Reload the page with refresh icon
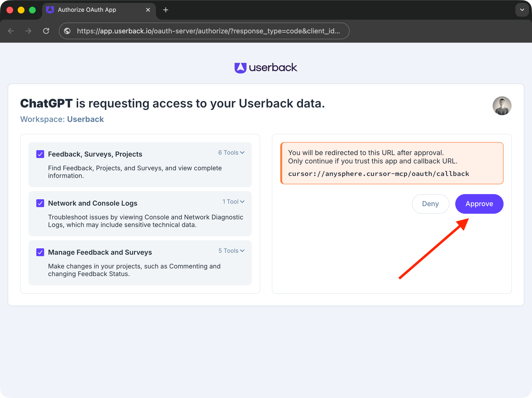This screenshot has width=532, height=398. (46, 31)
